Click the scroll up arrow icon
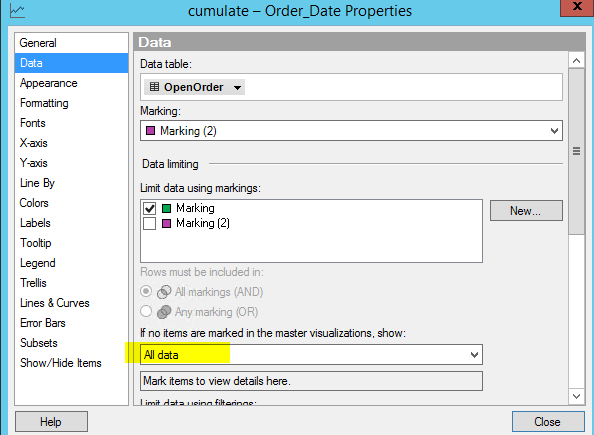Screen dimensions: 594x435 pos(577,61)
